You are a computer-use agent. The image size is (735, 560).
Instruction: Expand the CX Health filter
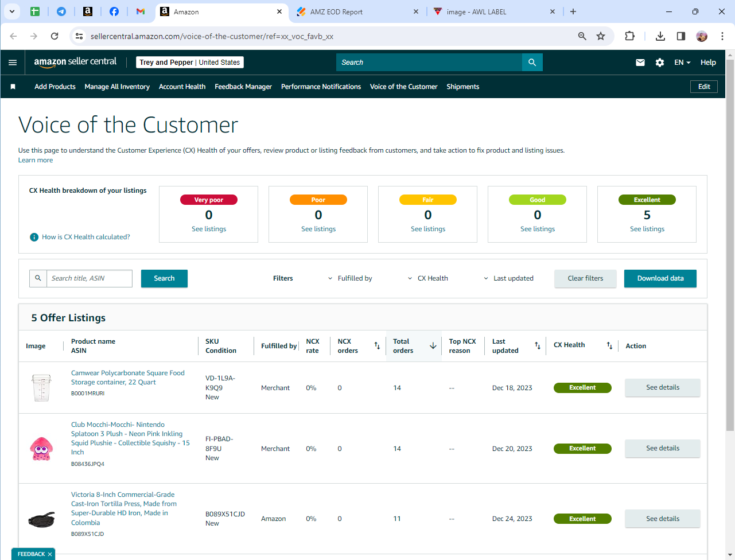pyautogui.click(x=428, y=278)
